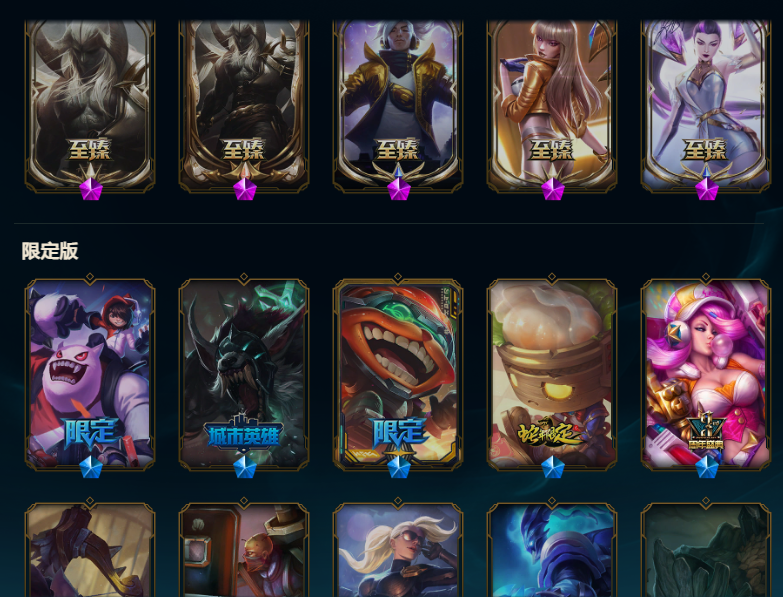Open the grinning orange-mouth 限定 skin card
The width and height of the screenshot is (783, 597).
pos(398,374)
